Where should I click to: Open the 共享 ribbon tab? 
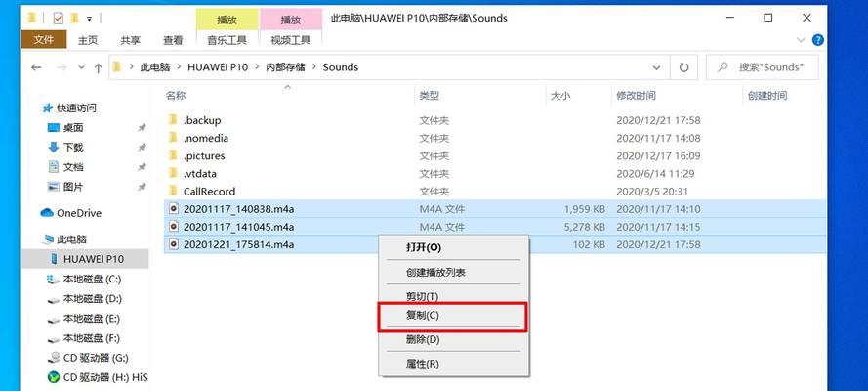pos(130,40)
